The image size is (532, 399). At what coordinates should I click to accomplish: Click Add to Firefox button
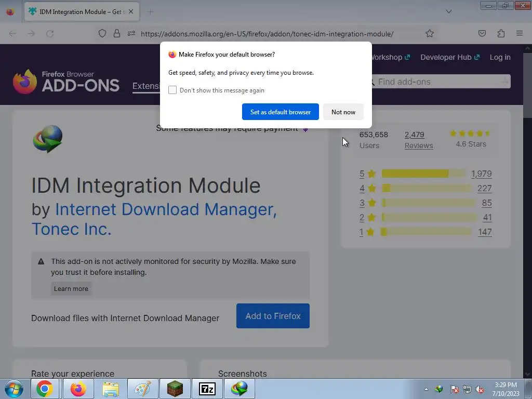pyautogui.click(x=273, y=316)
